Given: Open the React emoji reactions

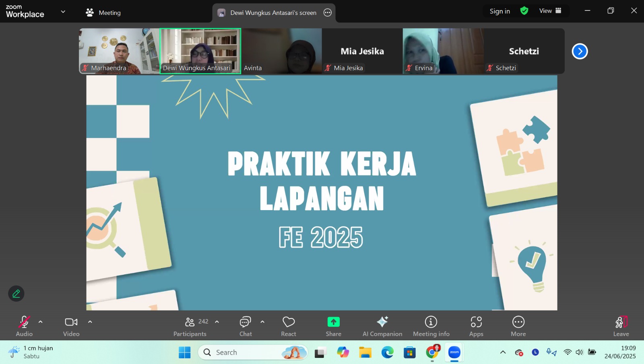Looking at the screenshot, I should (x=289, y=326).
